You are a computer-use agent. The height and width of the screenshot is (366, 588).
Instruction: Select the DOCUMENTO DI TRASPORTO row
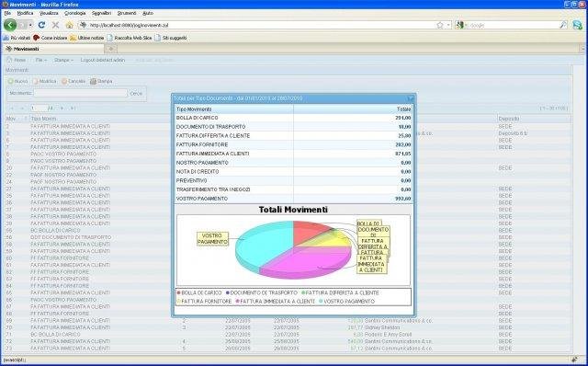294,127
